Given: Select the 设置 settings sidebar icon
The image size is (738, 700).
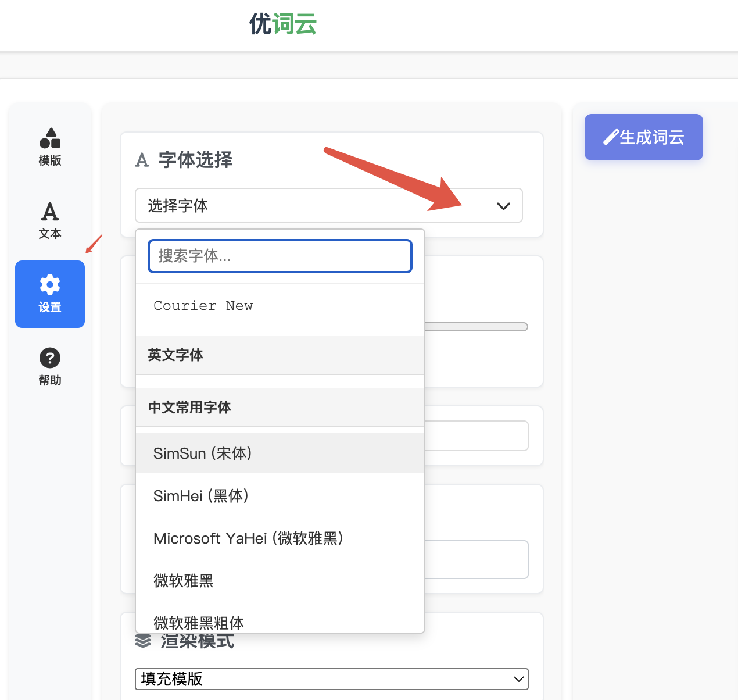Looking at the screenshot, I should click(x=50, y=294).
